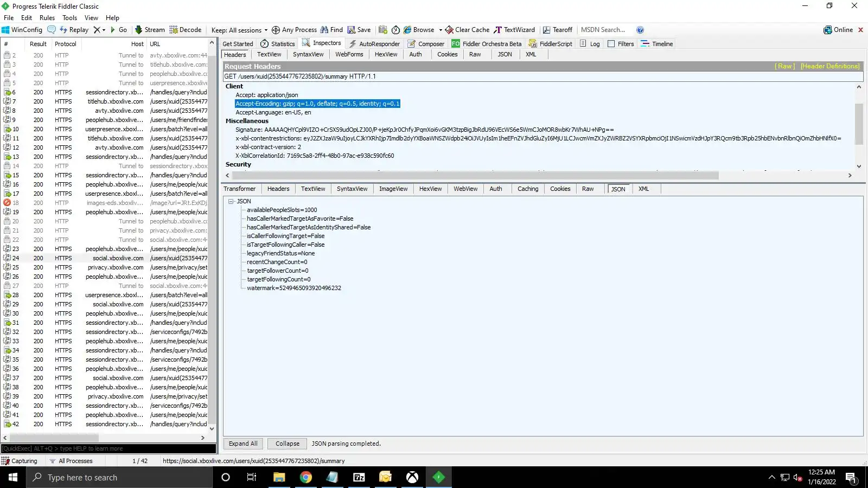Open the Keep: All sessions dropdown
This screenshot has height=488, width=868.
(x=239, y=30)
